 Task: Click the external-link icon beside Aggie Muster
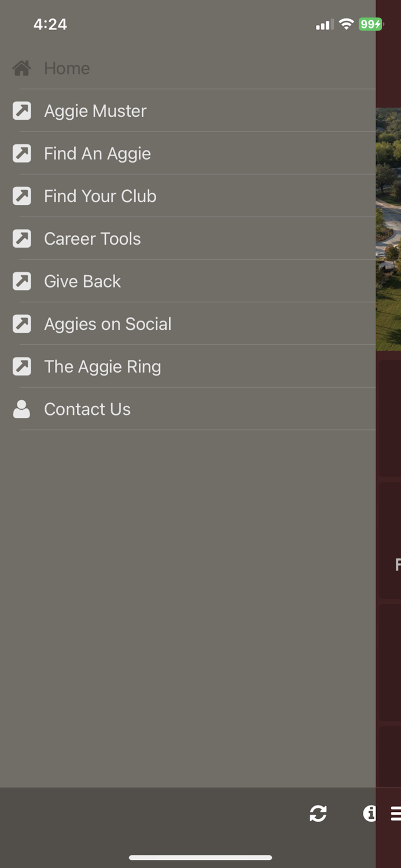(21, 111)
